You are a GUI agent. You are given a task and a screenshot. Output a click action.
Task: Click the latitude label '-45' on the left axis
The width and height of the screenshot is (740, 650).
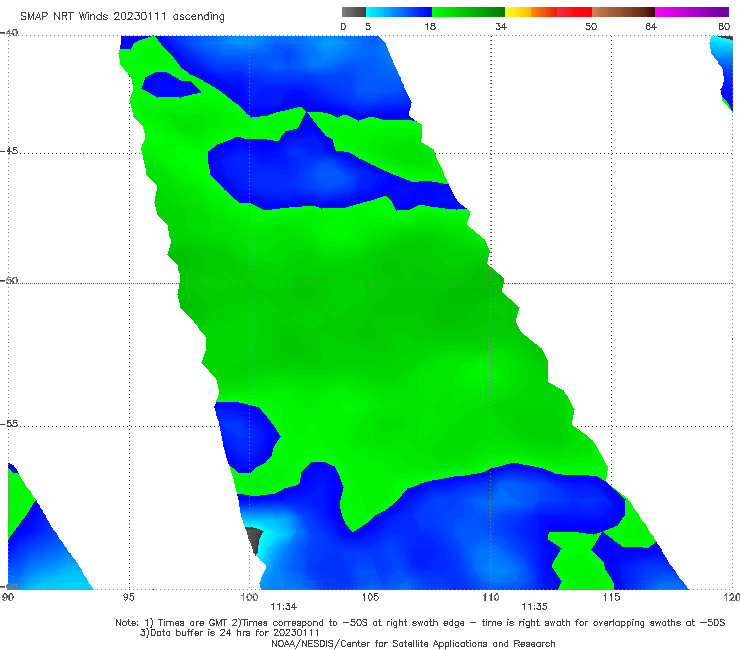tap(9, 151)
